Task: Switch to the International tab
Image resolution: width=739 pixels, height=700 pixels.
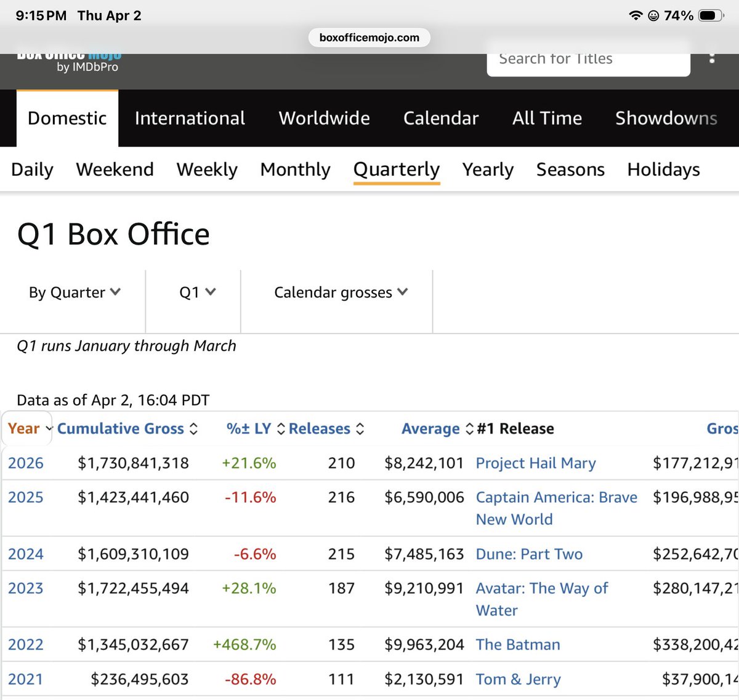Action: tap(190, 118)
